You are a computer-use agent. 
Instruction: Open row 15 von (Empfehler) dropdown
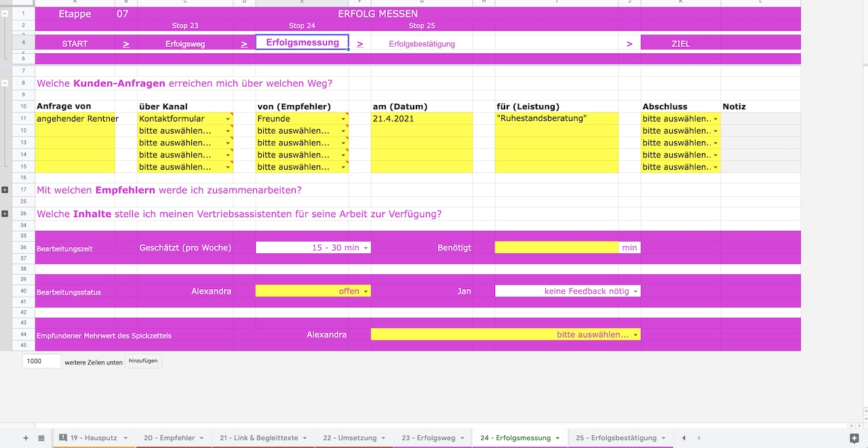pyautogui.click(x=344, y=167)
